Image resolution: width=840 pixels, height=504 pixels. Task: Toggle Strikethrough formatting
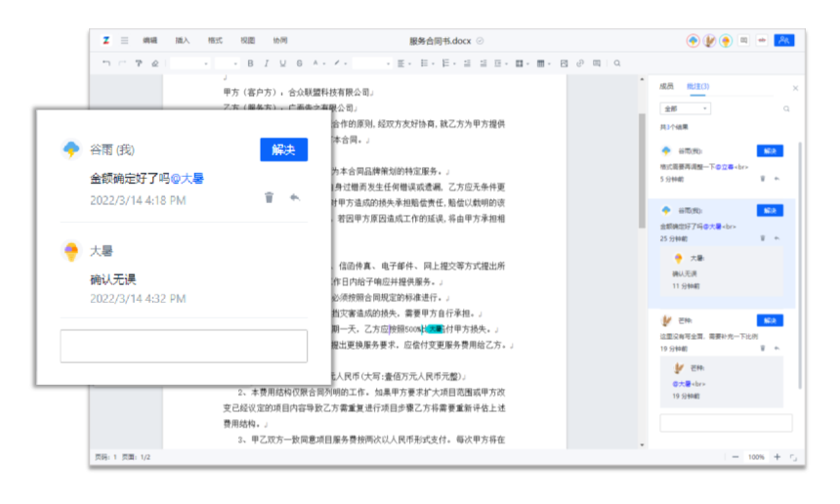pyautogui.click(x=300, y=63)
